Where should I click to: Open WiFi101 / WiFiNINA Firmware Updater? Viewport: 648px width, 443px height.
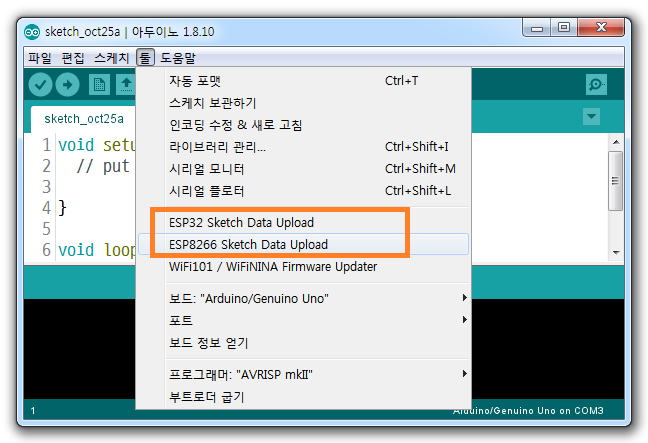pyautogui.click(x=304, y=267)
